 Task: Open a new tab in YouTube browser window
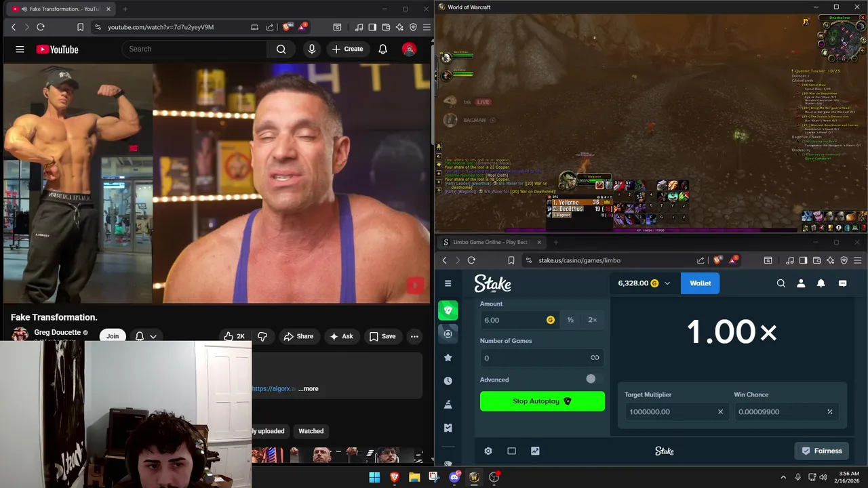pos(125,9)
